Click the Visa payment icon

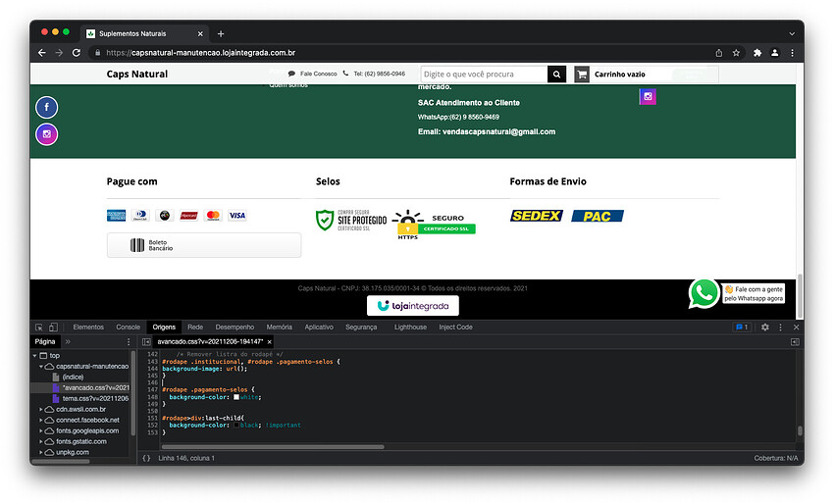click(x=237, y=216)
